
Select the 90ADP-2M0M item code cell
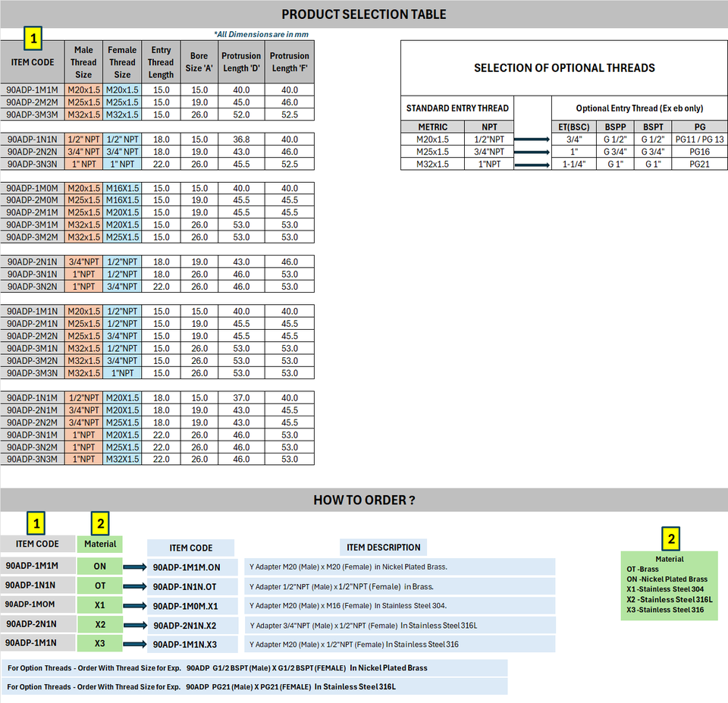(33, 201)
